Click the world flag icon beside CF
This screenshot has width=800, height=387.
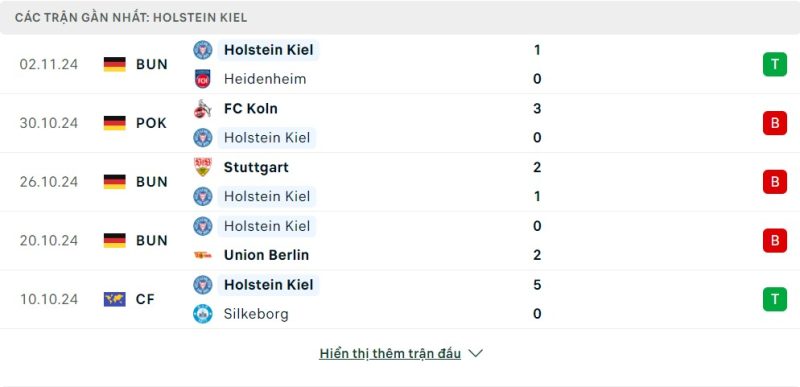(115, 299)
